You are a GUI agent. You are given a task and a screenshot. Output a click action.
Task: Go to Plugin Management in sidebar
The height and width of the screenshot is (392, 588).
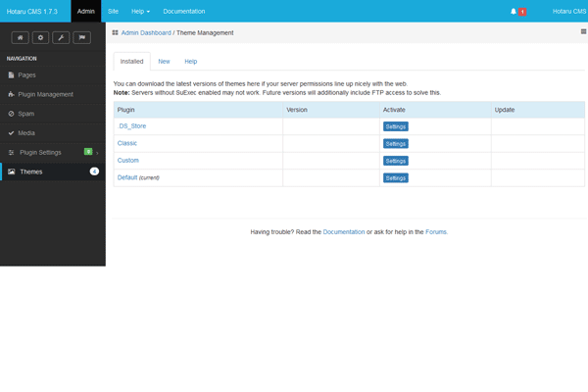pos(45,94)
